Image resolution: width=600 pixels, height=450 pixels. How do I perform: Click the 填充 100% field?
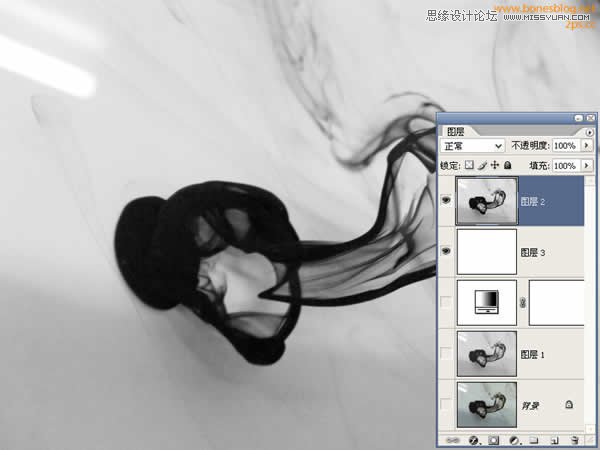(567, 165)
